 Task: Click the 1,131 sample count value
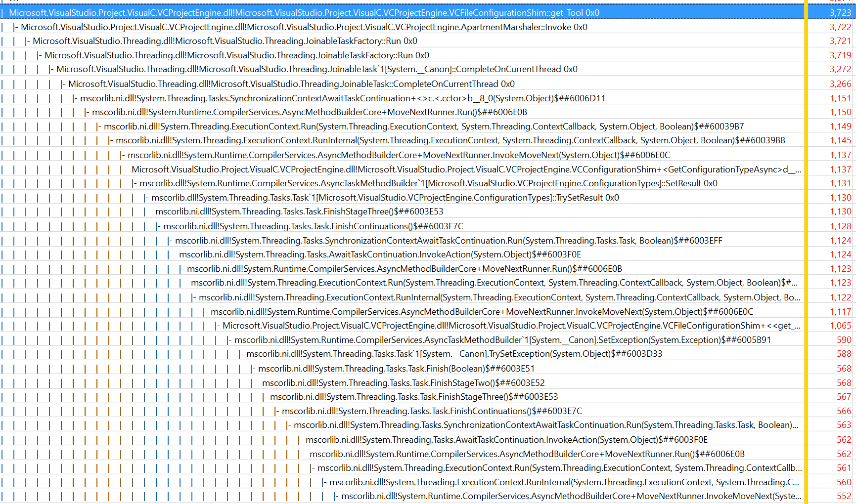pos(841,183)
